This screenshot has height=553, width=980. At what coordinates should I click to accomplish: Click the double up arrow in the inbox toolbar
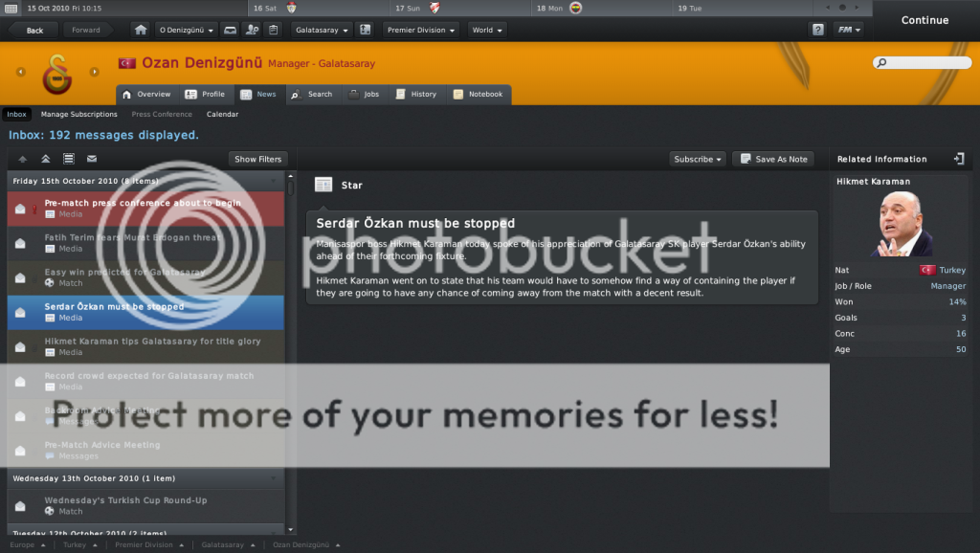point(46,159)
